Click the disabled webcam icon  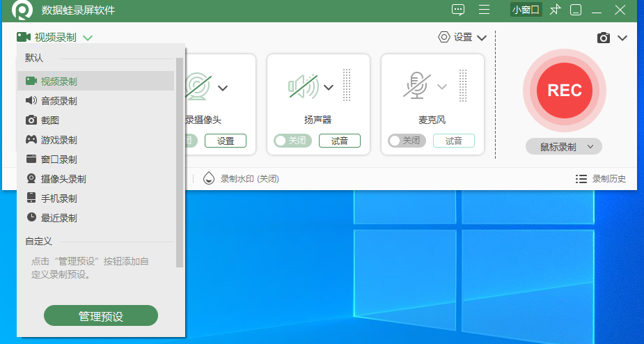[198, 86]
